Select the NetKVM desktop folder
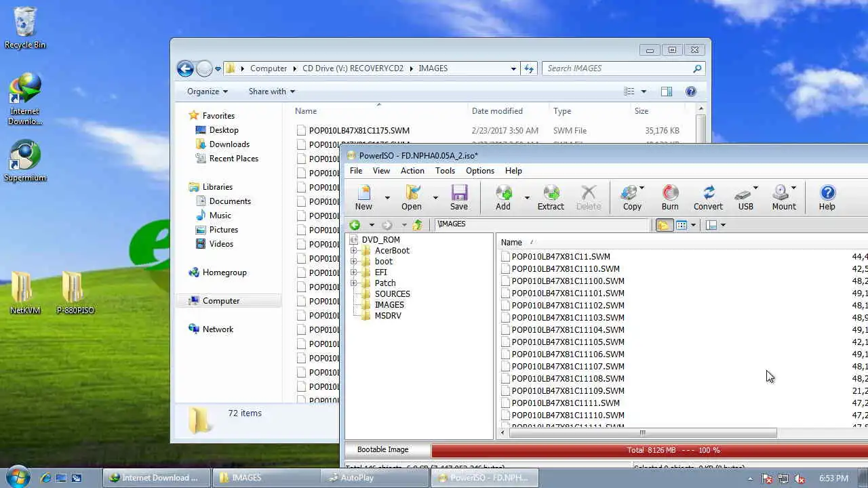 [25, 293]
